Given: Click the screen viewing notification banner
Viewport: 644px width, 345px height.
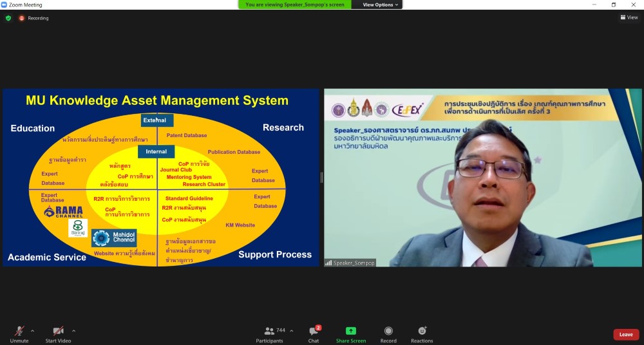Looking at the screenshot, I should (296, 5).
